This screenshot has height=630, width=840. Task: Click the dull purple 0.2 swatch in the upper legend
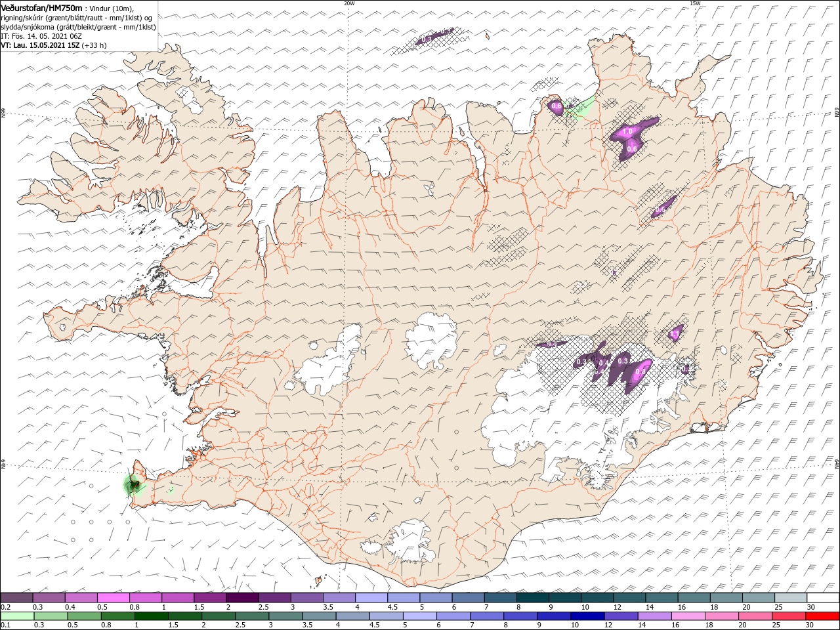(17, 597)
